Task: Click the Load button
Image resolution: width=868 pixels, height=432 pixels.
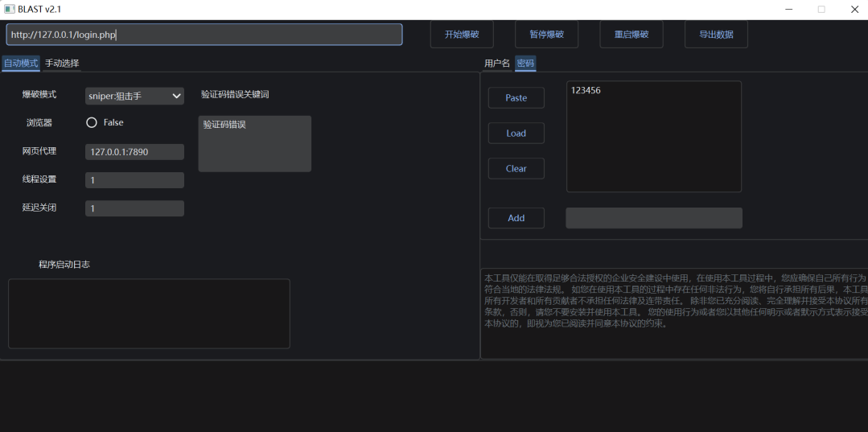Action: coord(516,134)
